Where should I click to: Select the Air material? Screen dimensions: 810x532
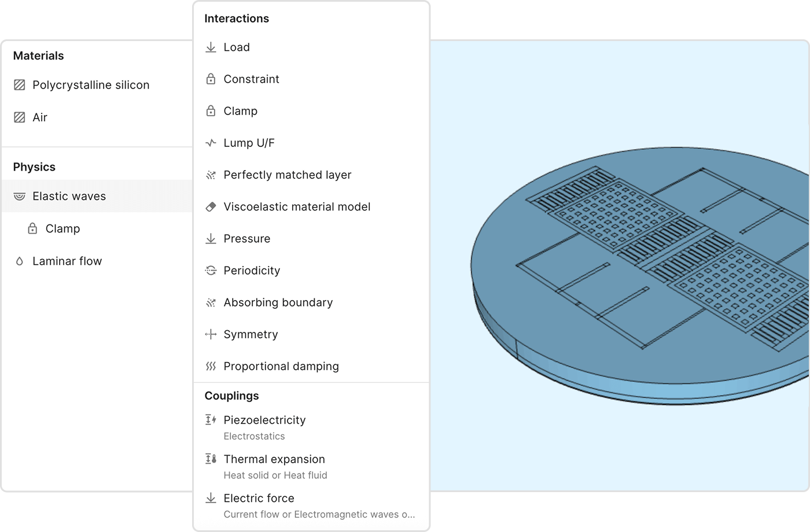40,117
